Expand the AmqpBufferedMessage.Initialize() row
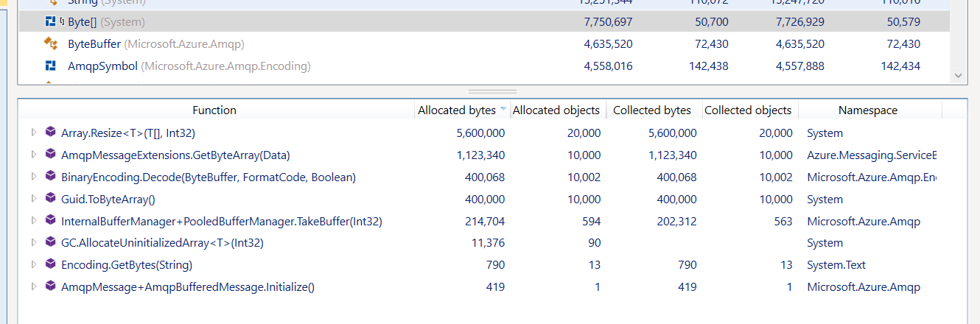This screenshot has height=324, width=980. pyautogui.click(x=33, y=286)
